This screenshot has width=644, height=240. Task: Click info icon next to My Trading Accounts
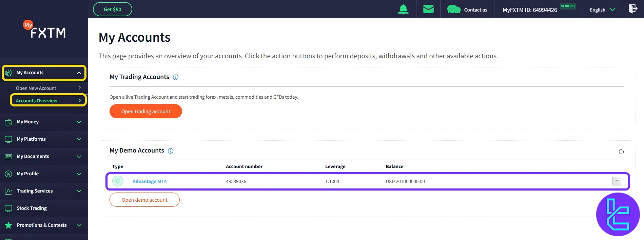(x=176, y=77)
